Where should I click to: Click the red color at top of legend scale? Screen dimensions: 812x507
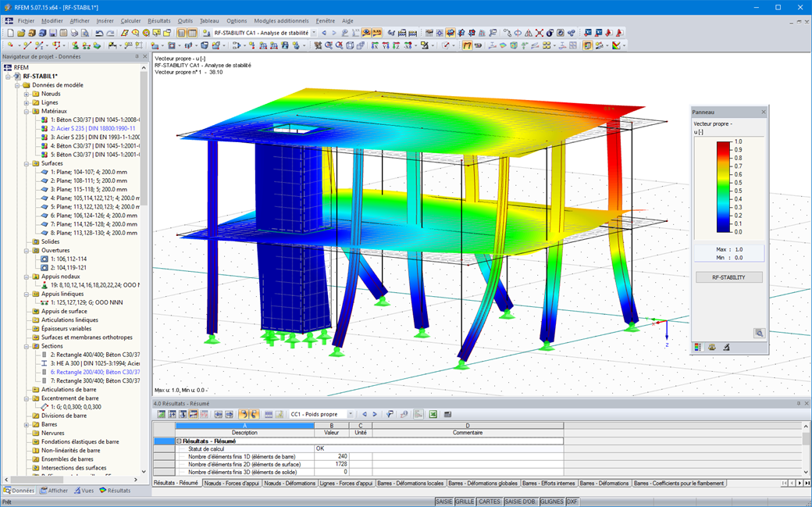724,145
